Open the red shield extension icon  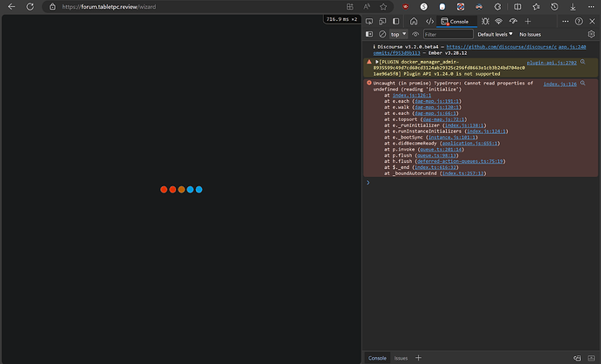click(405, 6)
